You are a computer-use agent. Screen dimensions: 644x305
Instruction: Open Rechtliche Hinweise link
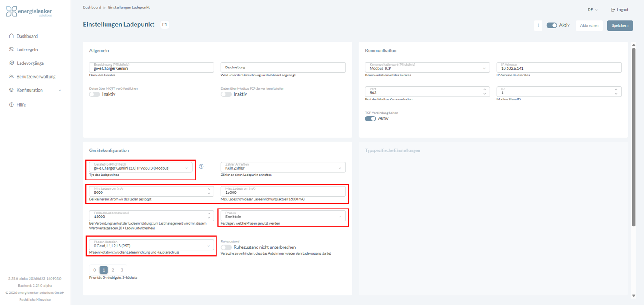click(35, 300)
